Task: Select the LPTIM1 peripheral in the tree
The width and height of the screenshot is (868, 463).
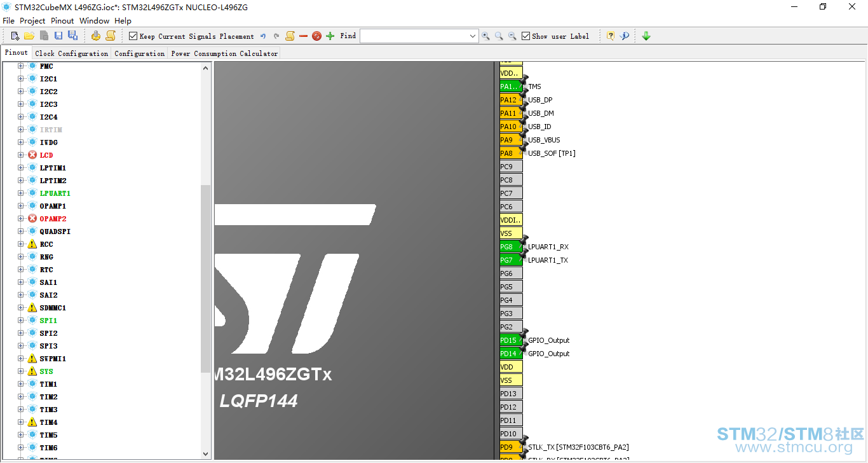Action: pos(53,168)
